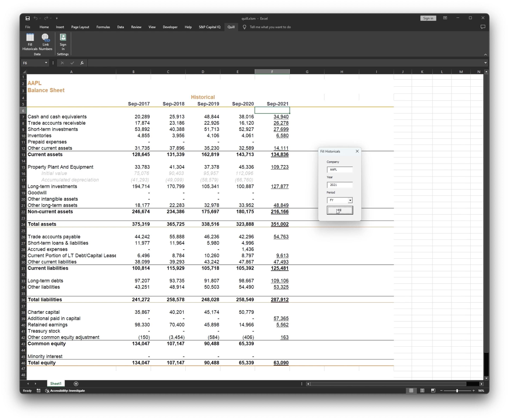This screenshot has height=420, width=509.
Task: Click next sheet navigation arrow
Action: [x=35, y=384]
